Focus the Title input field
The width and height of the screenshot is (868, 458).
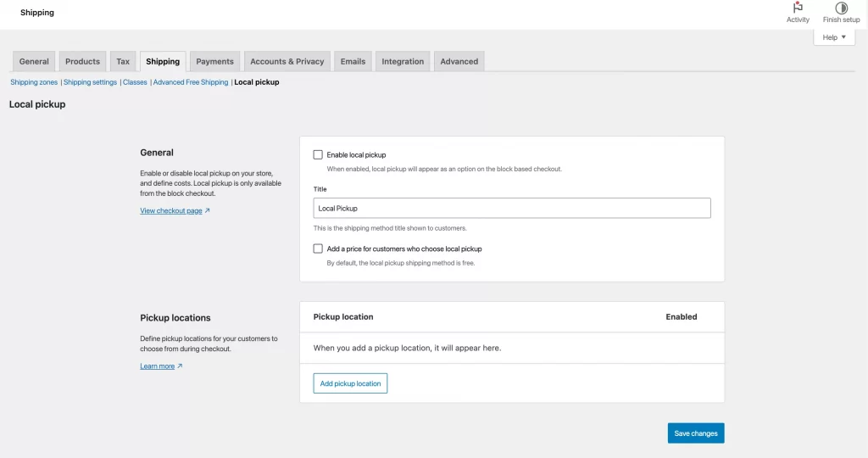512,209
